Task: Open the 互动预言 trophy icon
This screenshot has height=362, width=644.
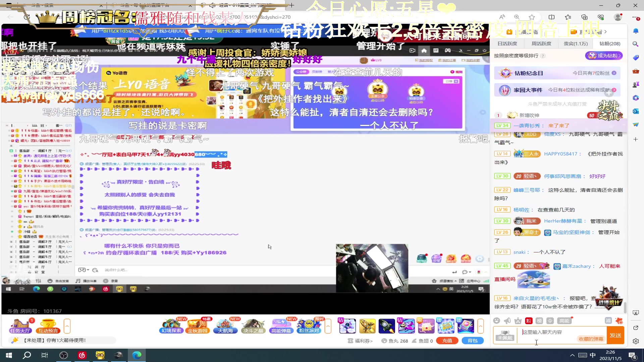Action: click(48, 326)
